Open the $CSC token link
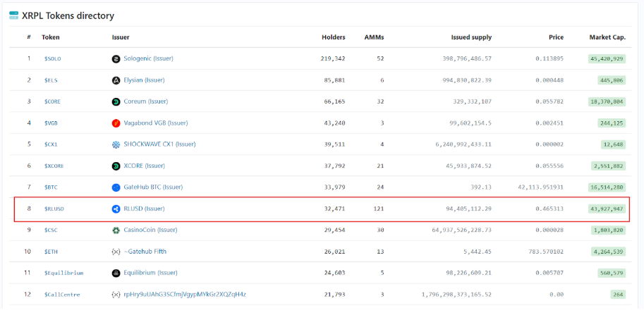 [51, 230]
